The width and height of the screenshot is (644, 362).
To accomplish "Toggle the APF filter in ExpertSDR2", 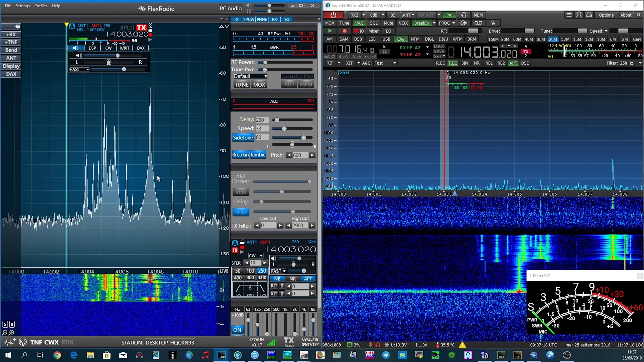I will (x=513, y=63).
